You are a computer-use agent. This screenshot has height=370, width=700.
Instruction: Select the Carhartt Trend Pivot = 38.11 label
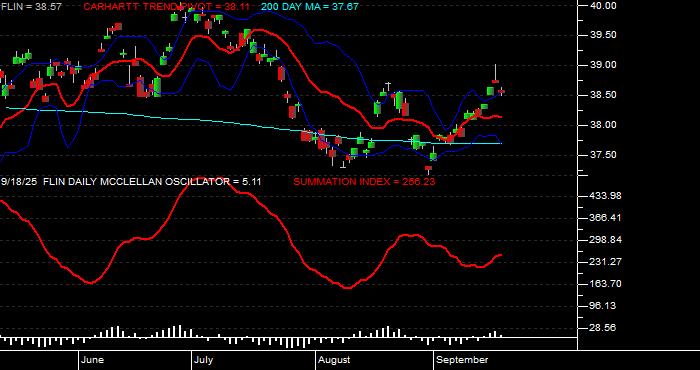click(167, 7)
